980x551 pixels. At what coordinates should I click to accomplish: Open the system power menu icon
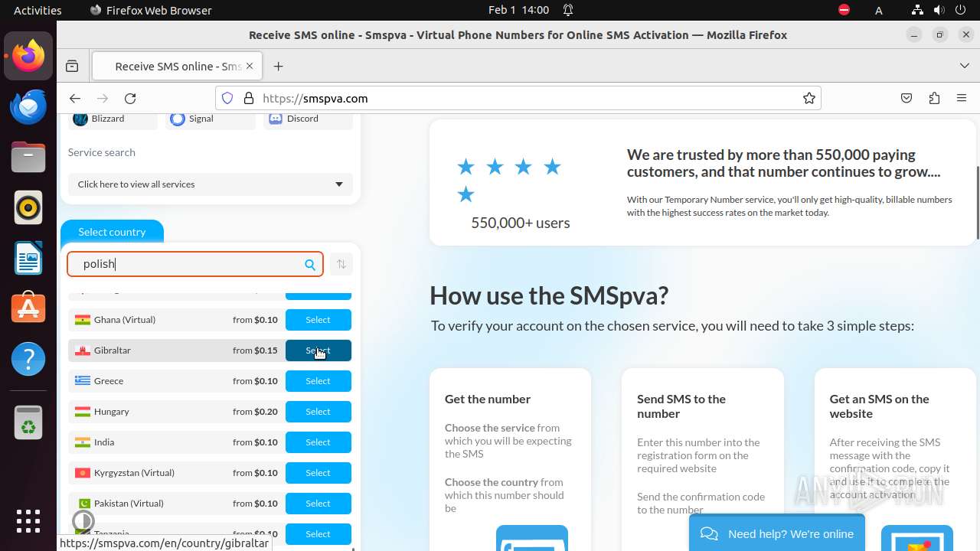pos(962,10)
